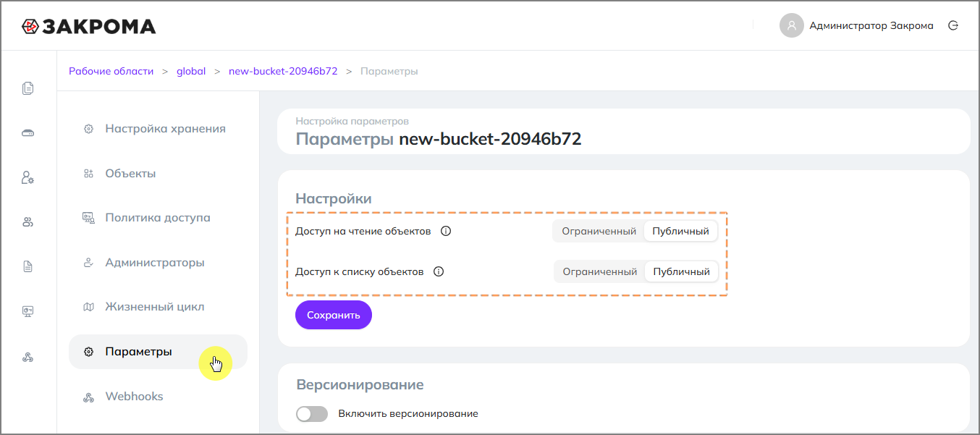This screenshot has height=435, width=980.
Task: Set object list access to Публичный
Action: coord(681,272)
